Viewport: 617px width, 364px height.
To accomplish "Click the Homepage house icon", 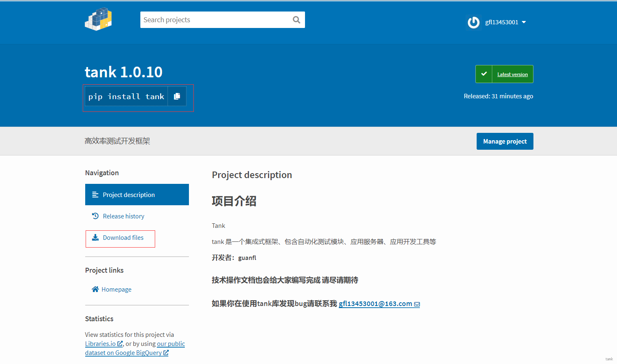I will [x=95, y=289].
